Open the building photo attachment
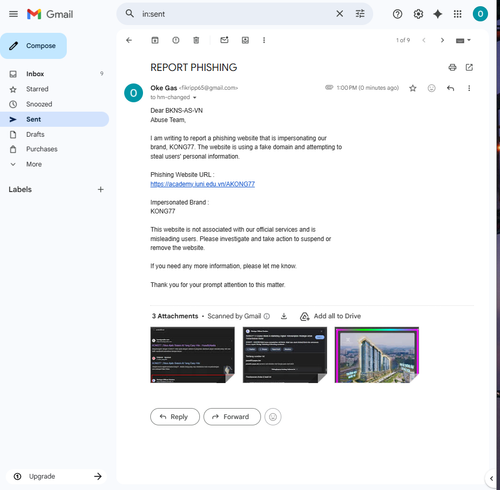The height and width of the screenshot is (490, 500). (377, 355)
